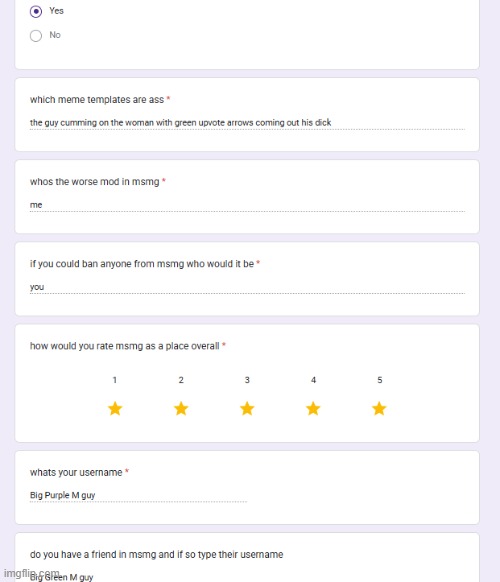Focus the worse mod answer field containing 'me'
This screenshot has height=582, width=500.
[x=247, y=205]
